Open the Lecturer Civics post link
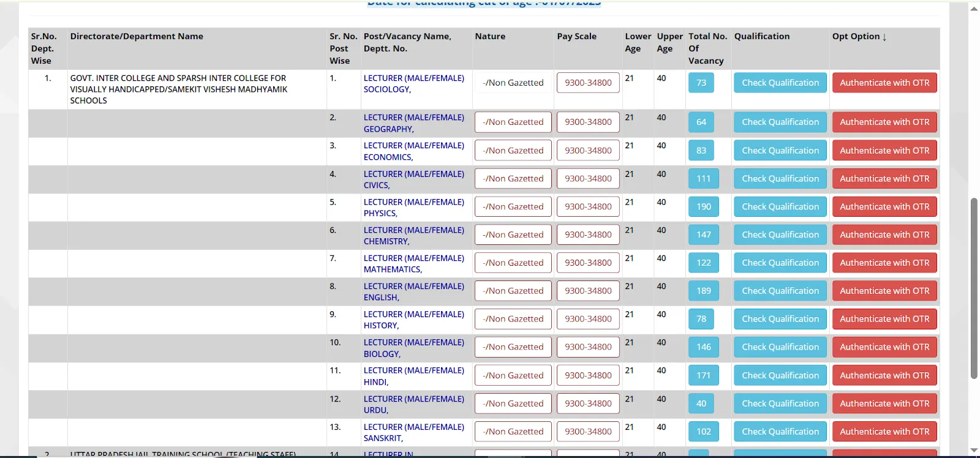The width and height of the screenshot is (980, 458). coord(413,179)
